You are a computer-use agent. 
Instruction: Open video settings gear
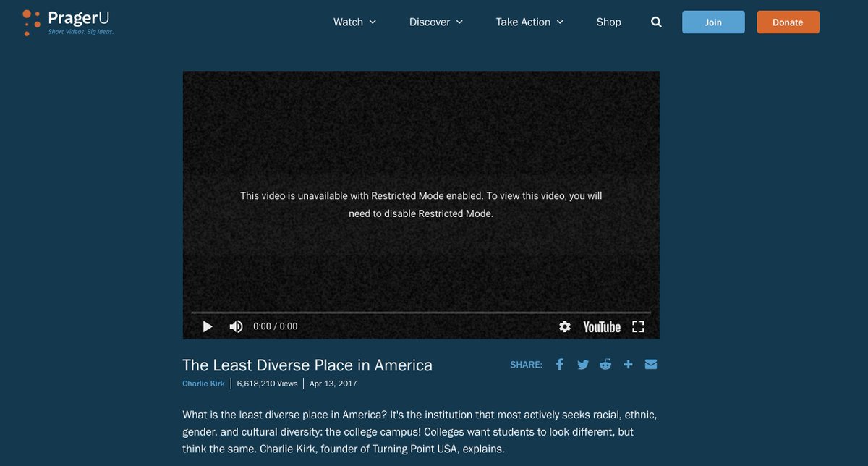click(565, 326)
